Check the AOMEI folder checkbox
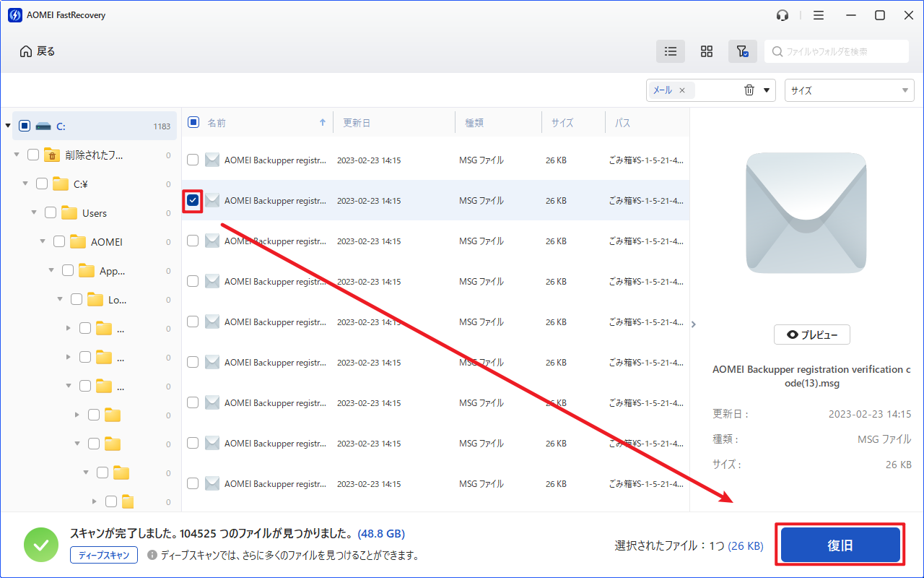This screenshot has height=578, width=924. click(x=59, y=241)
